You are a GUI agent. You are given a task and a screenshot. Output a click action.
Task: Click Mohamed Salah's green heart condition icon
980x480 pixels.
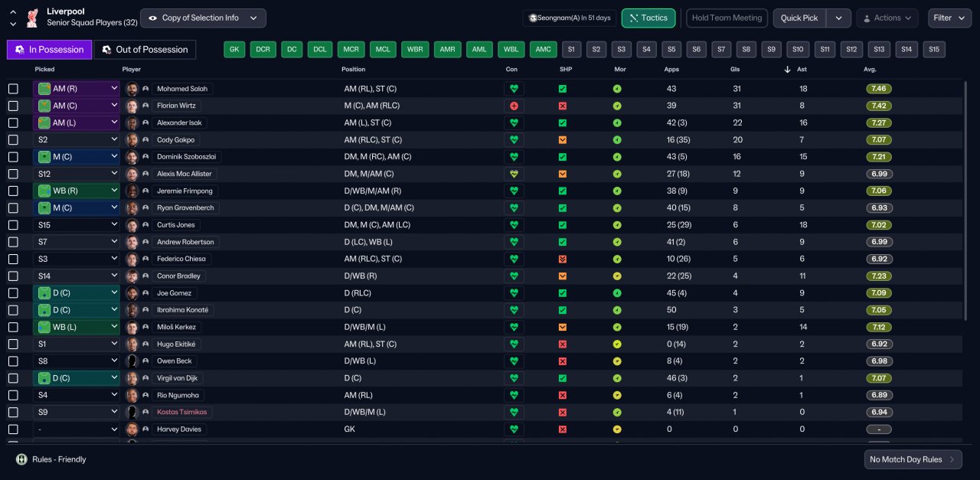514,89
